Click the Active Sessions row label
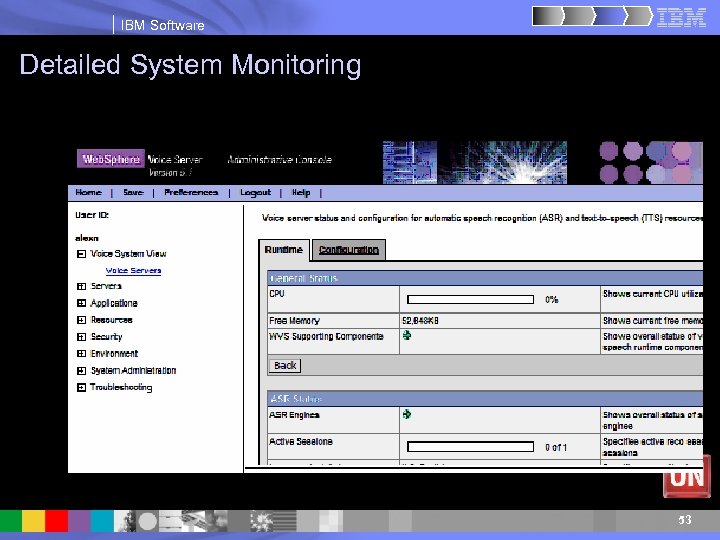Viewport: 720px width, 540px height. [301, 442]
